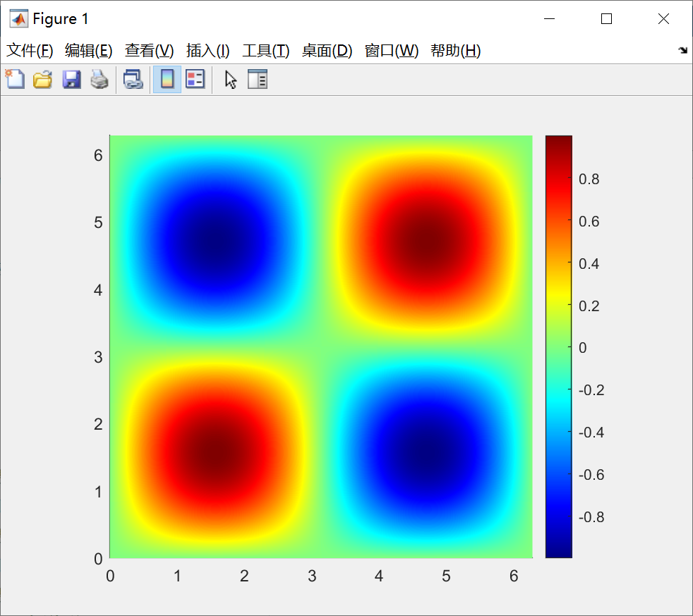
Task: Open the Property Inspector icon
Action: 257,80
